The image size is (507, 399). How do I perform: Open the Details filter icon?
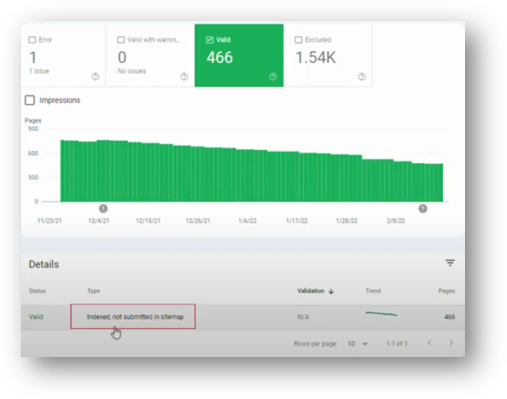450,263
